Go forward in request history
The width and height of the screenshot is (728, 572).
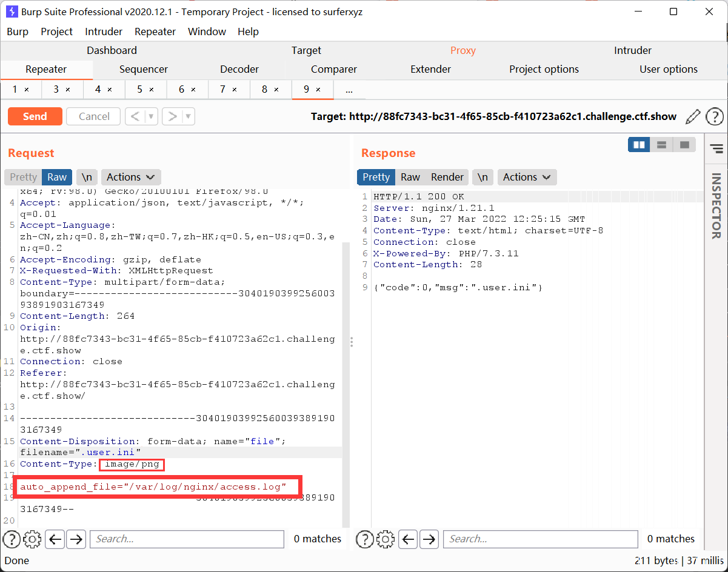click(172, 116)
